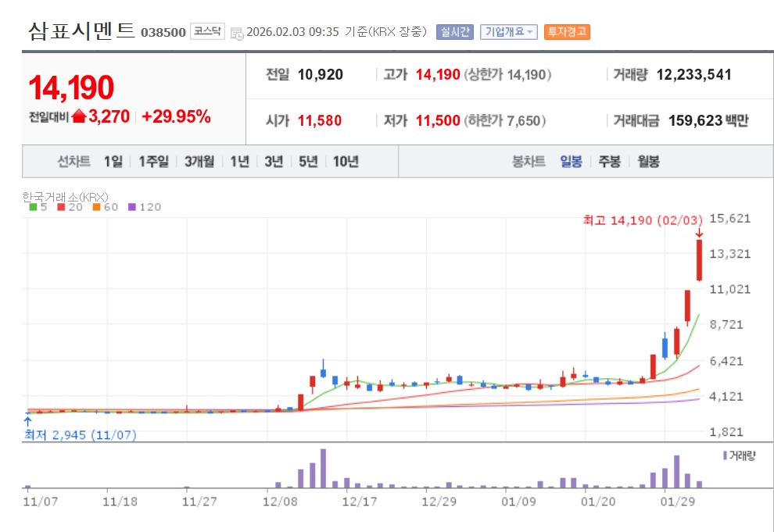Click the green 5-day moving average legend
Screen dimensions: 774x532
pyautogui.click(x=38, y=207)
